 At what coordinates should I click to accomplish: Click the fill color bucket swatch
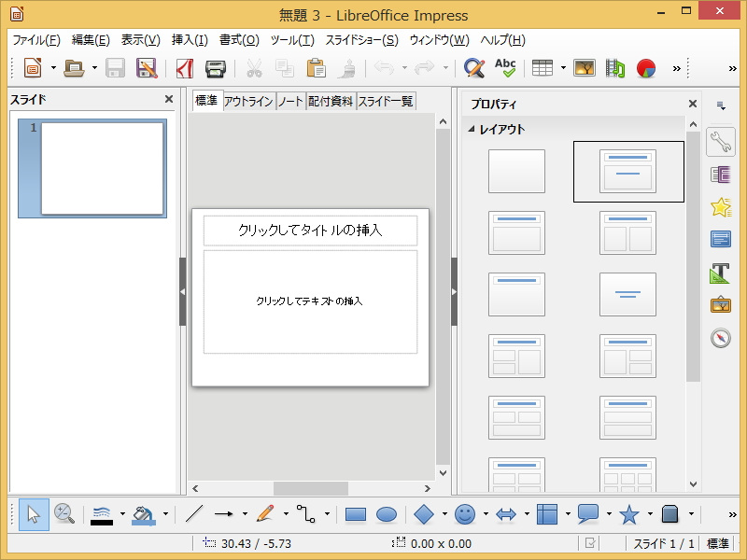coord(144,515)
